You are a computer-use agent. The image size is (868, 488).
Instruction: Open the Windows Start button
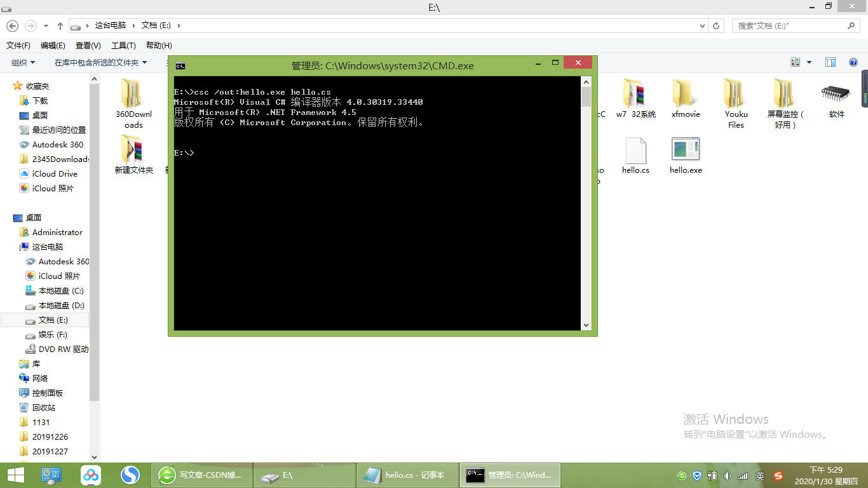(15, 475)
